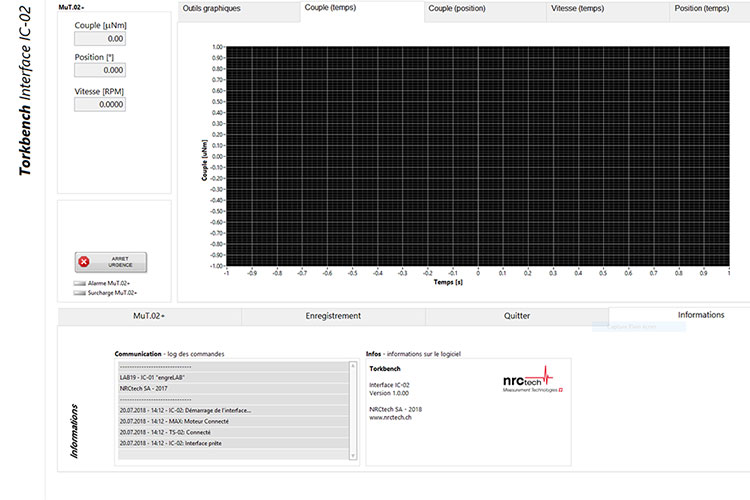
Task: Click the red X emergency stop icon
Action: (x=84, y=262)
